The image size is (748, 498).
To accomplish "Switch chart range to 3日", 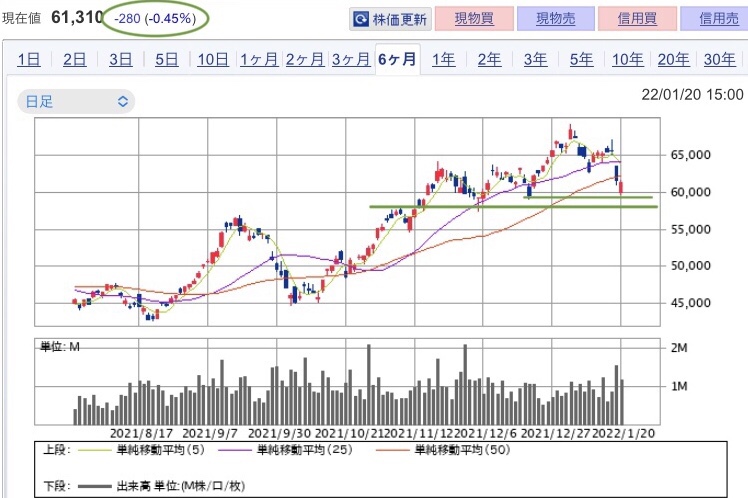I will [121, 60].
